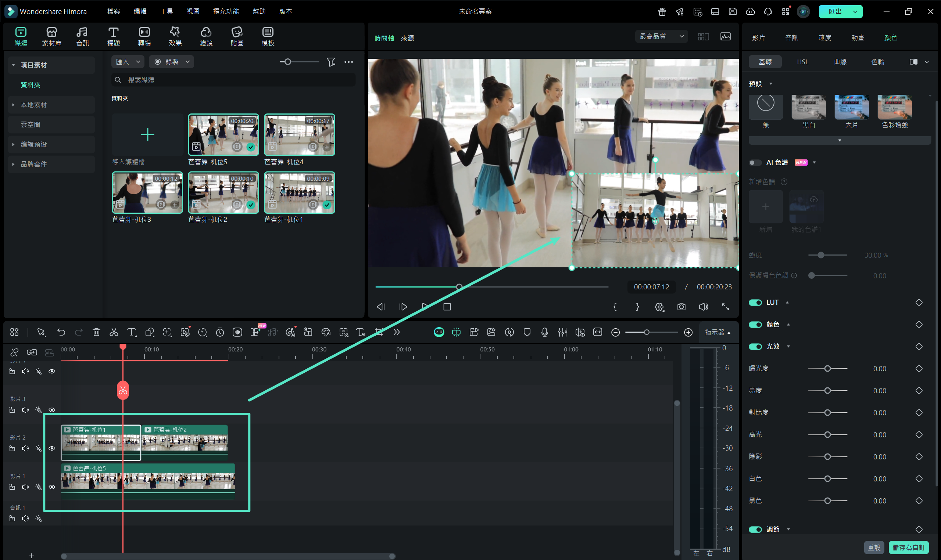Click the crop tool icon in timeline toolbar
941x560 pixels.
(x=379, y=332)
